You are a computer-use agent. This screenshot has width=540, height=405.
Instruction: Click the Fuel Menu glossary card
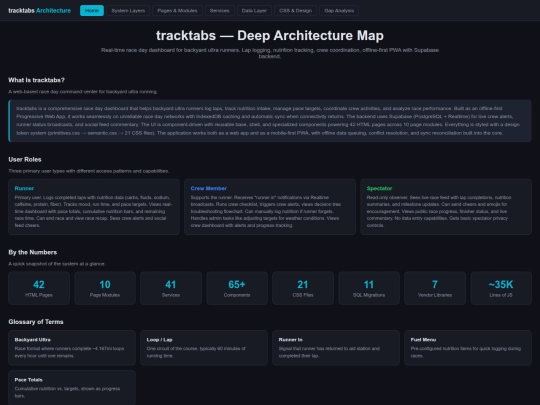pyautogui.click(x=468, y=348)
